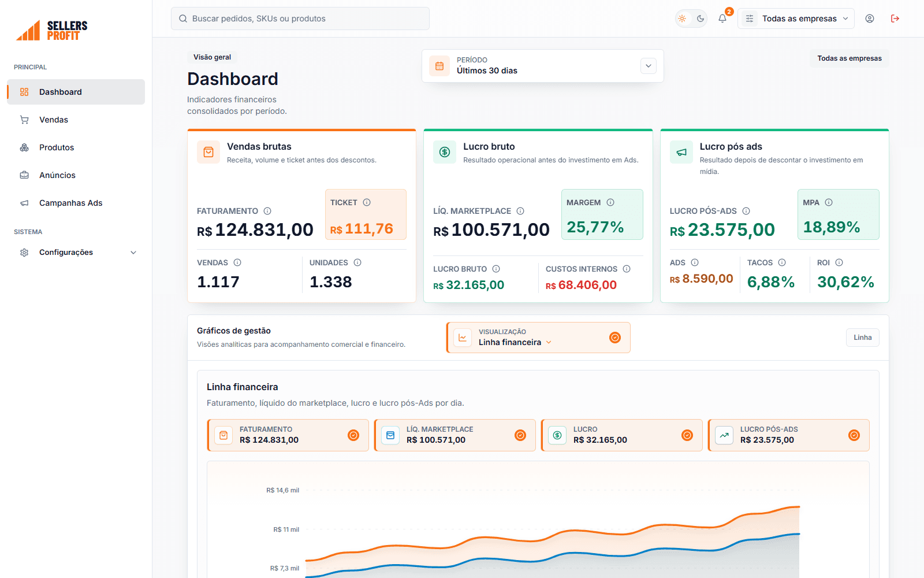Click the logout icon
The image size is (924, 578).
895,18
